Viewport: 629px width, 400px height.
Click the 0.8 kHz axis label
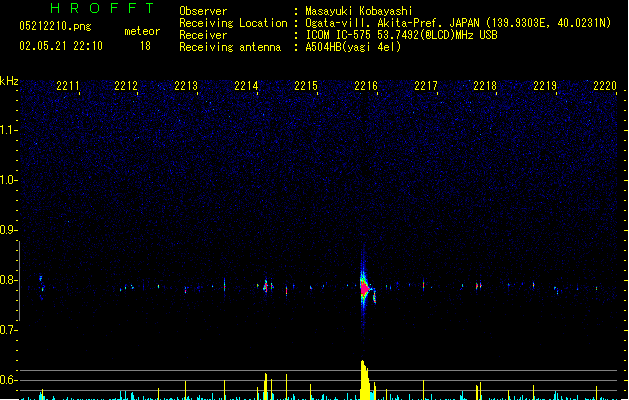(x=8, y=280)
